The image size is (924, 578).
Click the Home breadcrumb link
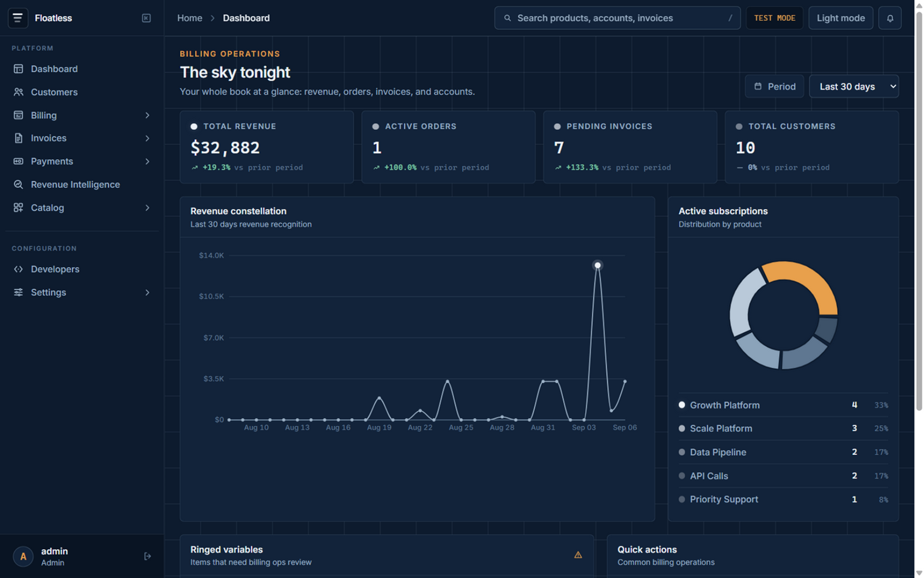point(190,18)
